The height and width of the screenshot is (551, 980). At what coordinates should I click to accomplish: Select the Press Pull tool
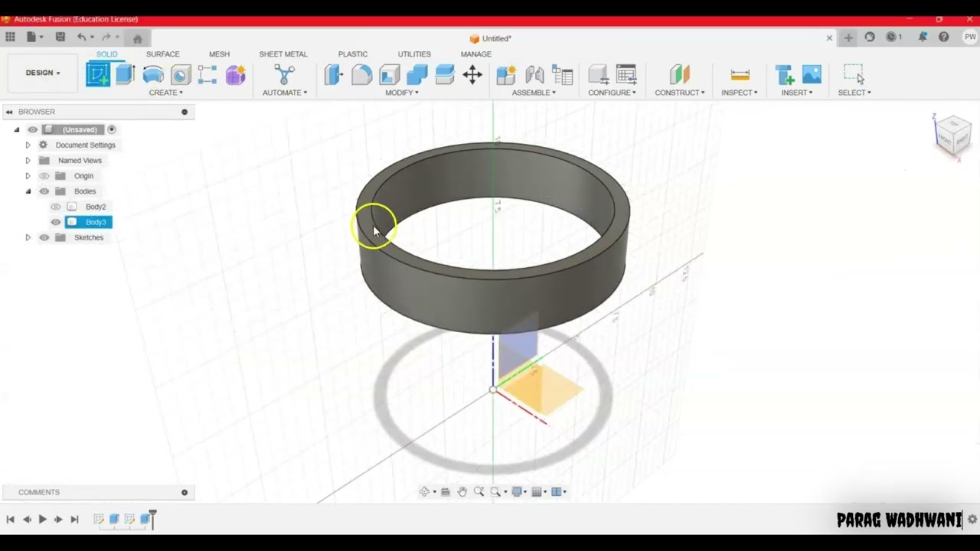334,74
